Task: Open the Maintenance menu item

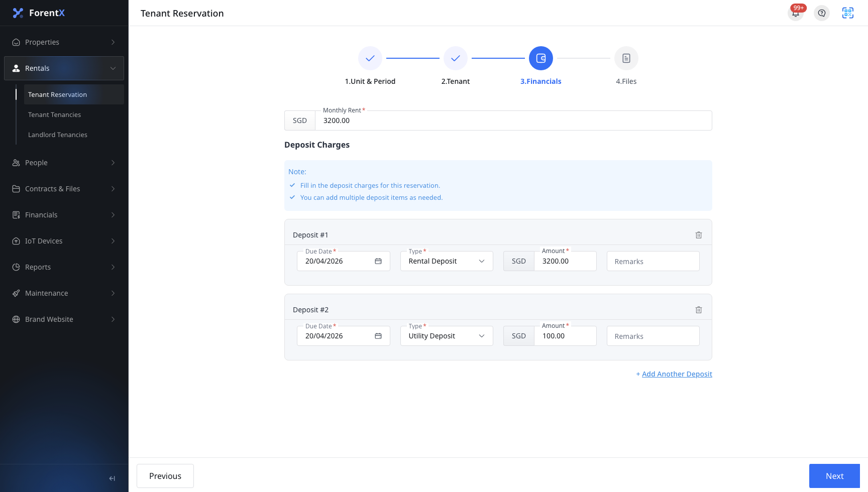Action: coord(64,293)
